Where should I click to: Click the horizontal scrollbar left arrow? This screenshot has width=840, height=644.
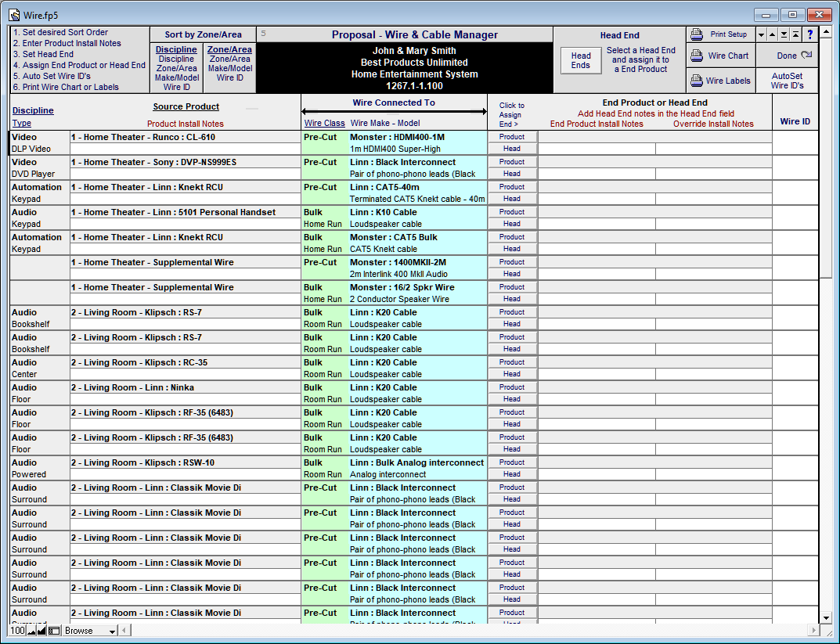pos(124,631)
